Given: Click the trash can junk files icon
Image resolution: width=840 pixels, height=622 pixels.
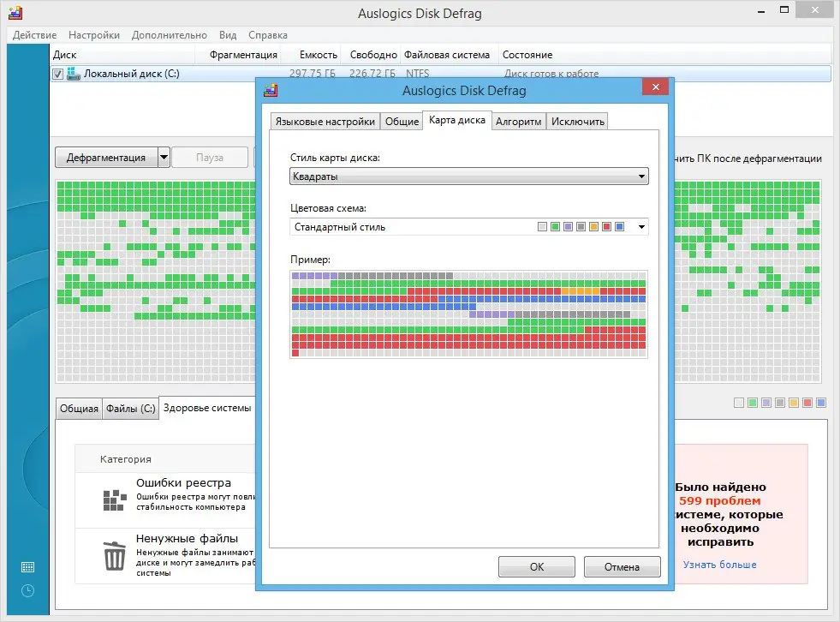Looking at the screenshot, I should pyautogui.click(x=115, y=555).
